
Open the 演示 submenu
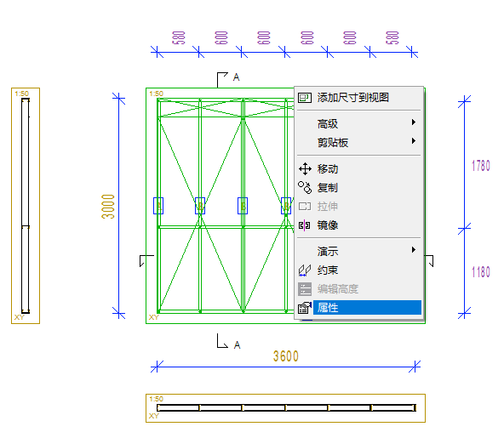[x=359, y=251]
